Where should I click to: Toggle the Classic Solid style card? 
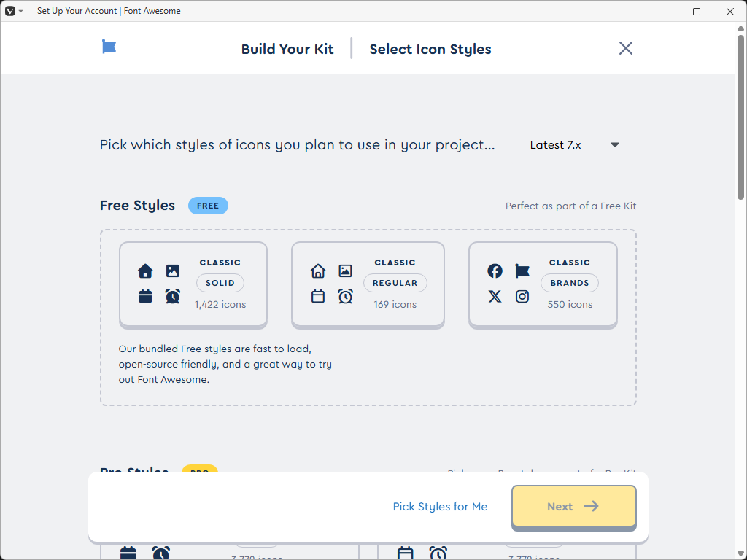193,284
